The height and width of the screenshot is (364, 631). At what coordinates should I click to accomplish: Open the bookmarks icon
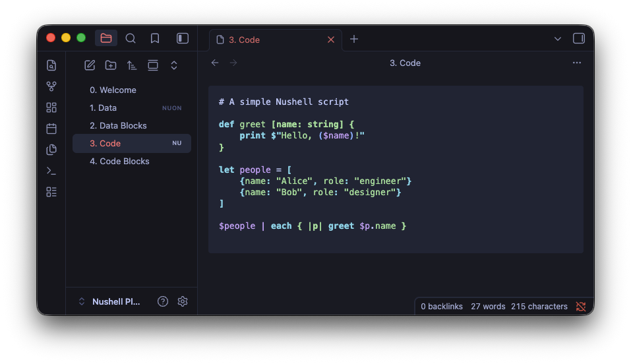pyautogui.click(x=155, y=38)
